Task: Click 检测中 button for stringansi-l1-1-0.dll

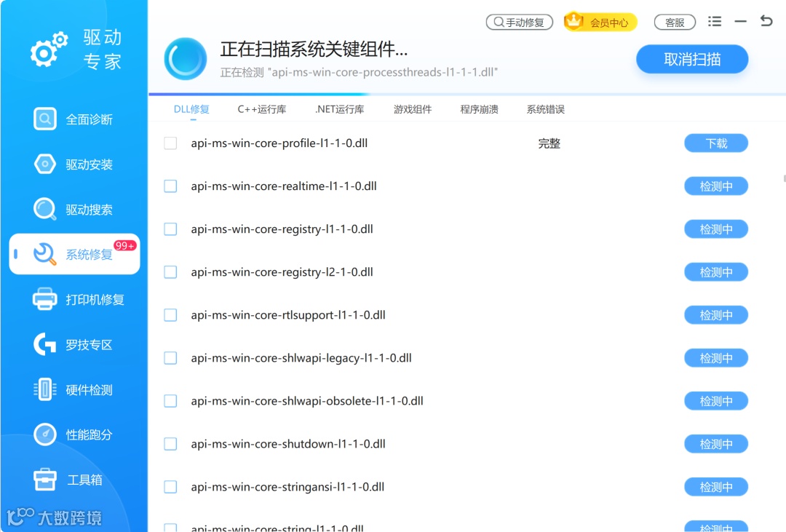Action: (716, 487)
